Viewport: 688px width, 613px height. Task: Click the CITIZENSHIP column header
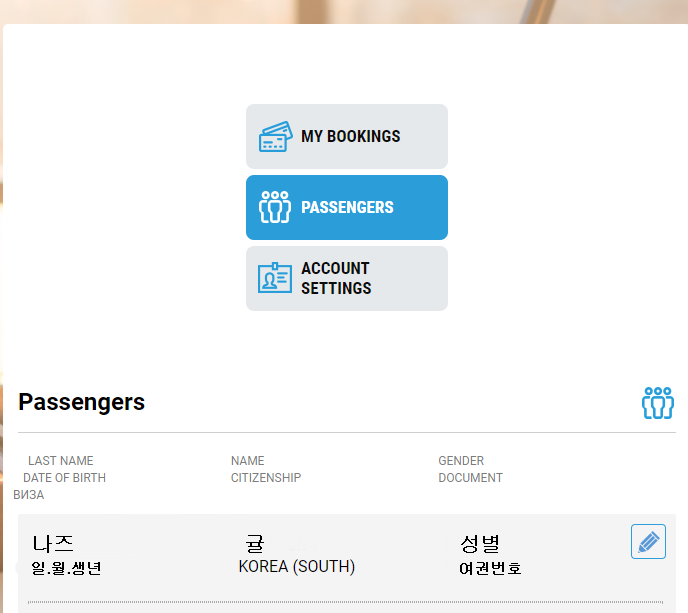pos(266,478)
